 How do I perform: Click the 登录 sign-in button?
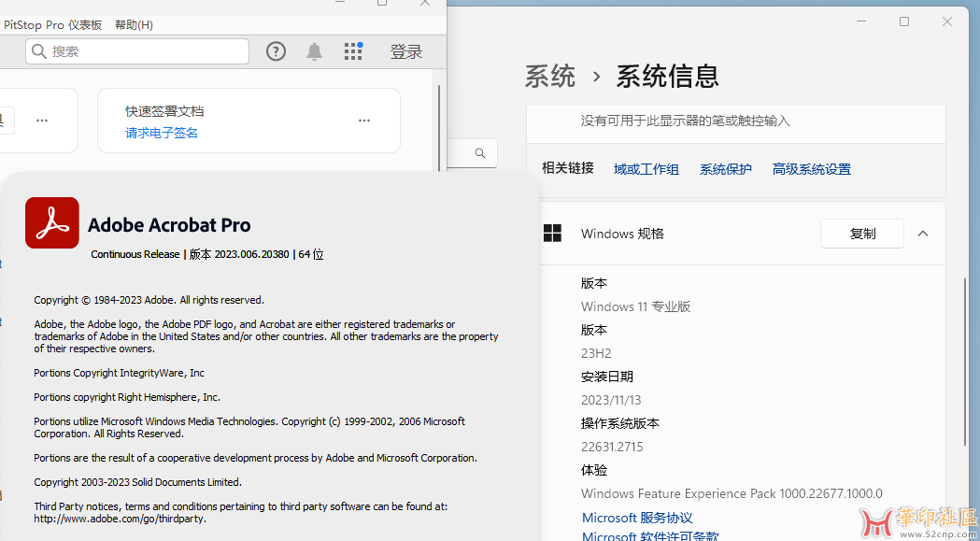coord(406,51)
